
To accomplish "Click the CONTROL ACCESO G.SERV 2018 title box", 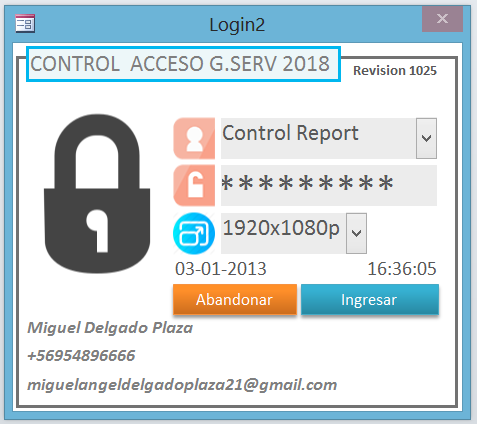I will coord(183,64).
